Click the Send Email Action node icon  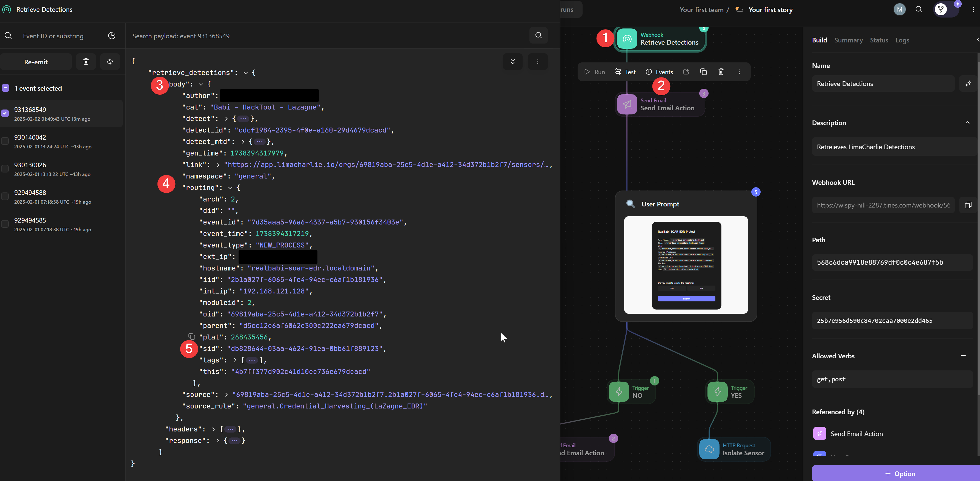pyautogui.click(x=627, y=104)
